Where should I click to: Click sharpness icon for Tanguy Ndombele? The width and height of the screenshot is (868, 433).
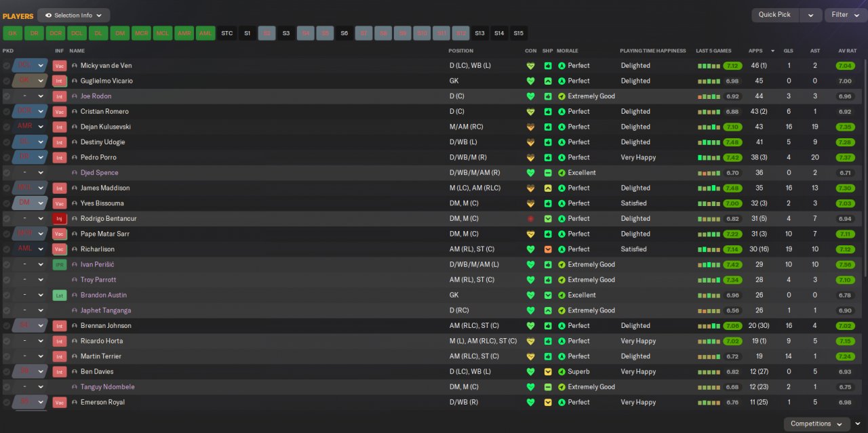548,388
